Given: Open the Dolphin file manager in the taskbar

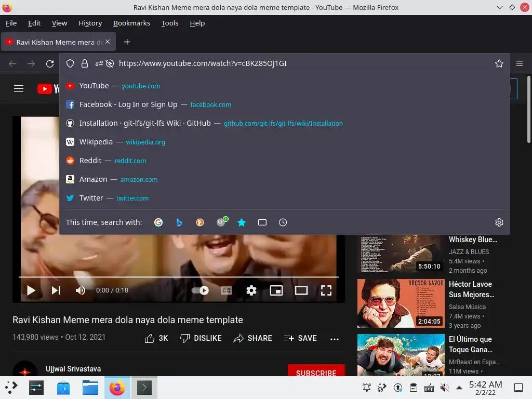Looking at the screenshot, I should (x=90, y=388).
